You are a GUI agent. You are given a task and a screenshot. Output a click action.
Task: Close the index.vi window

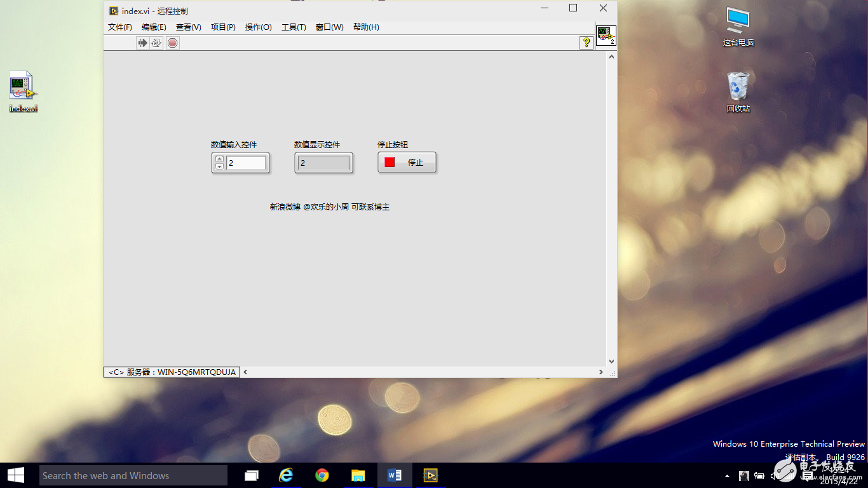tap(603, 8)
